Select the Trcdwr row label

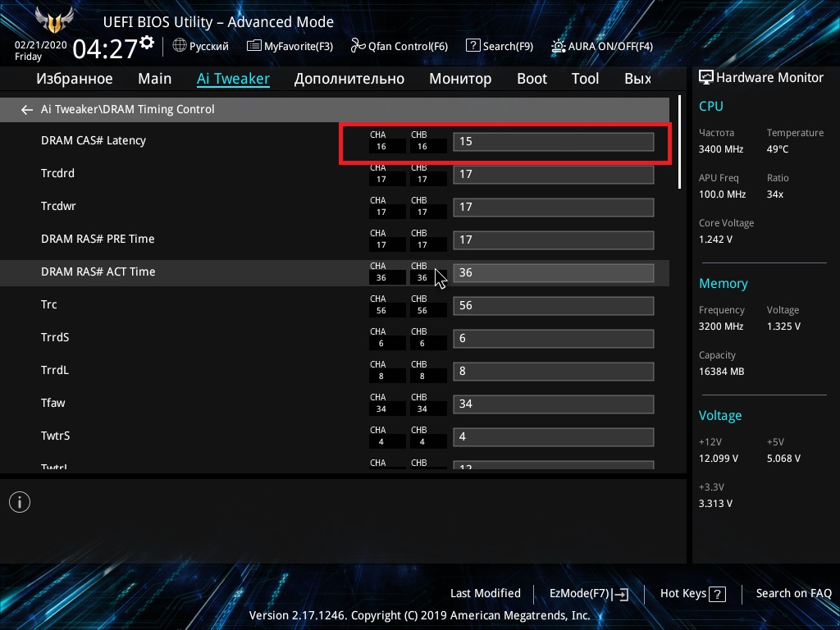pyautogui.click(x=58, y=206)
